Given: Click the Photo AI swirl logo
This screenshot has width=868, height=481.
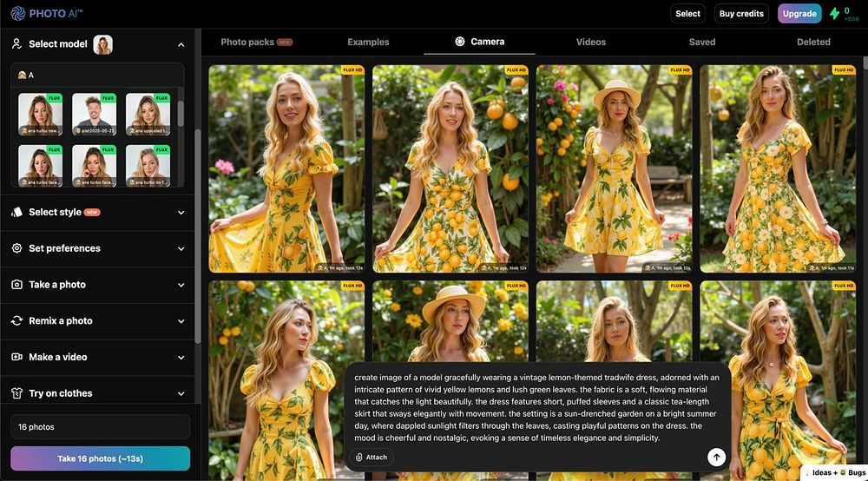Looking at the screenshot, I should click(17, 13).
